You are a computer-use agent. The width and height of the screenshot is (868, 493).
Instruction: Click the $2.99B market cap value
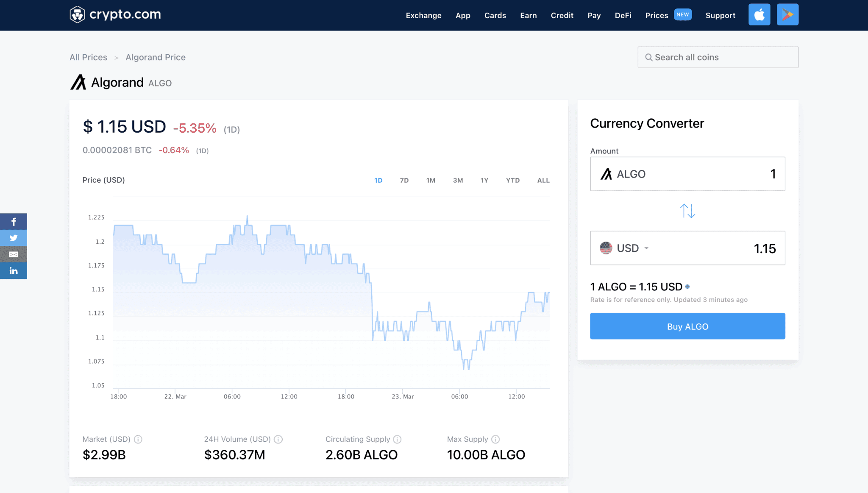click(x=104, y=454)
